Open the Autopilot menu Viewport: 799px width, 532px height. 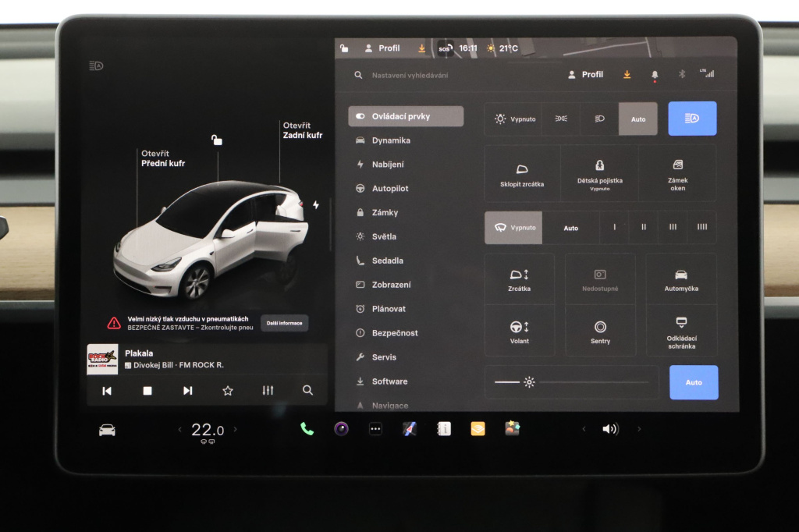point(406,189)
